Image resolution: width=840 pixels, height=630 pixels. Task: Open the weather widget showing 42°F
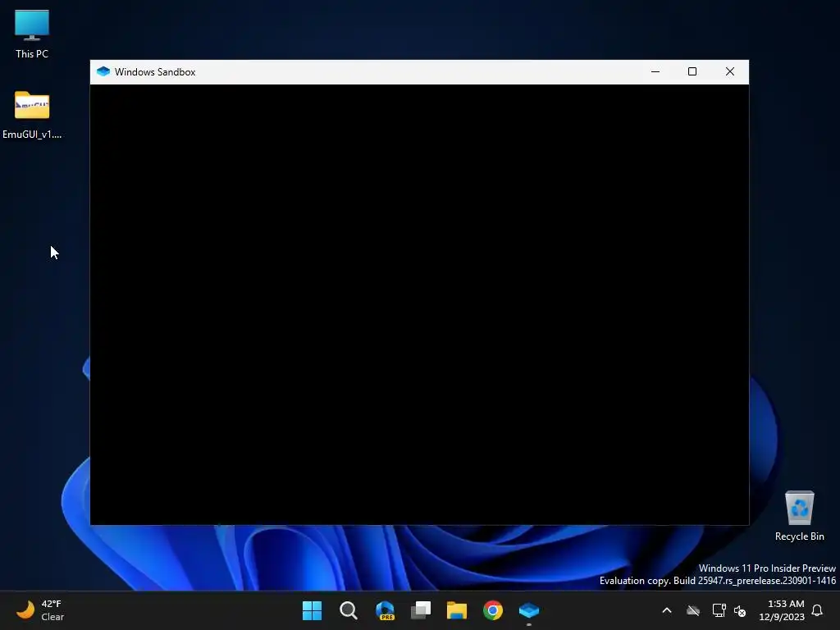[x=40, y=610]
